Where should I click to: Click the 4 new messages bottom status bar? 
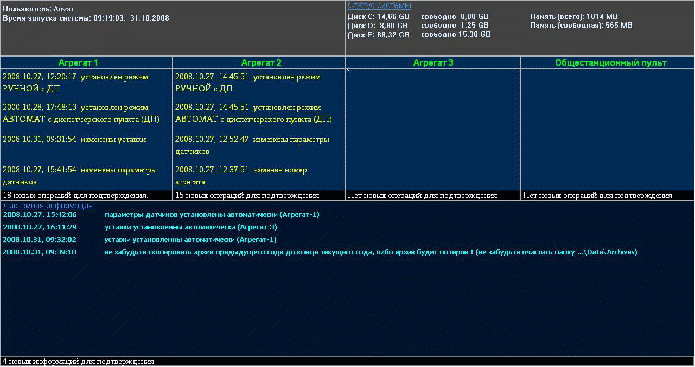tap(347, 361)
